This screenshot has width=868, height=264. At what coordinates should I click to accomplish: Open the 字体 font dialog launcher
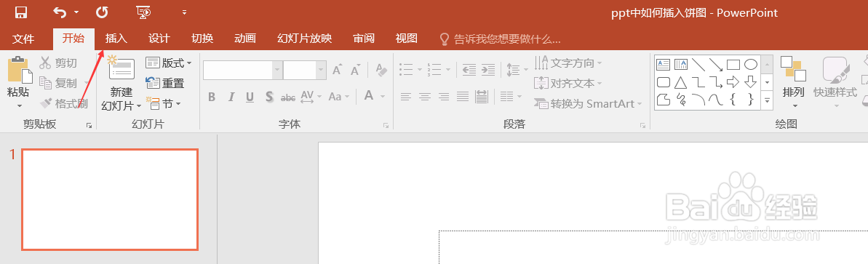[386, 126]
